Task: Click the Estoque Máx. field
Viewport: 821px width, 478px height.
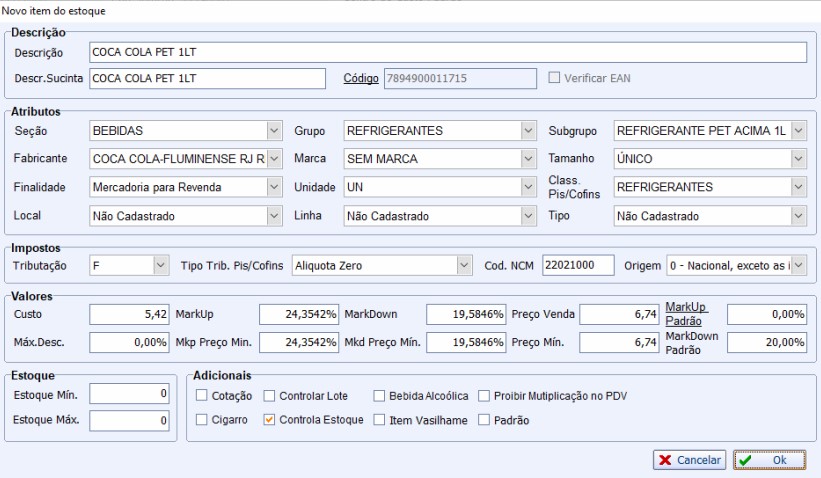Action: click(129, 420)
